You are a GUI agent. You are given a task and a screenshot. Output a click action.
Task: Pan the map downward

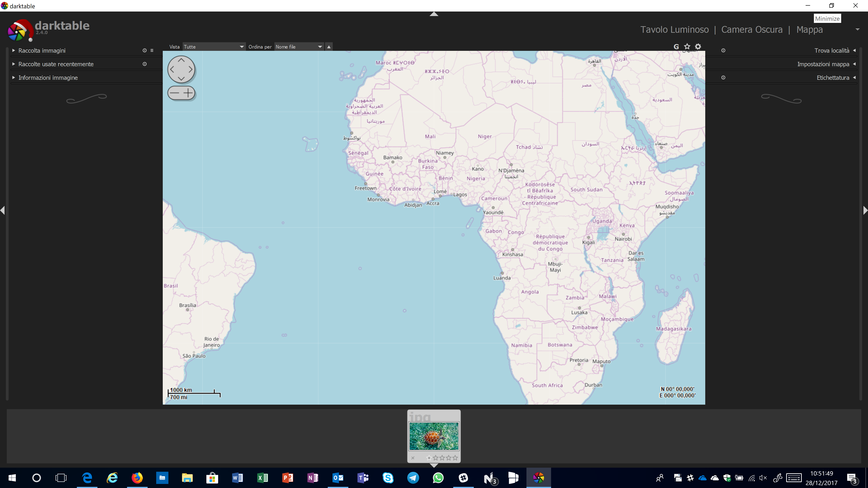[x=181, y=78]
